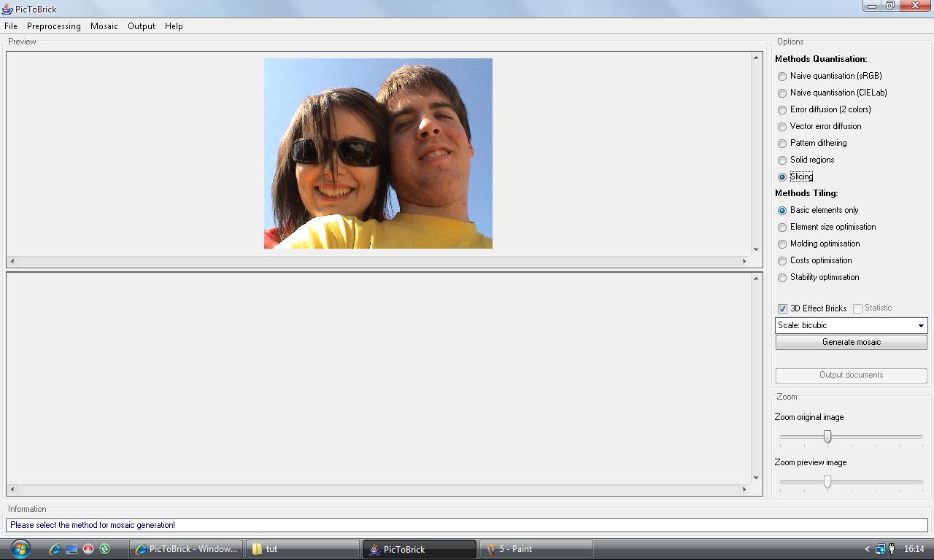Click the Preview panel label
This screenshot has width=934, height=560.
[22, 42]
